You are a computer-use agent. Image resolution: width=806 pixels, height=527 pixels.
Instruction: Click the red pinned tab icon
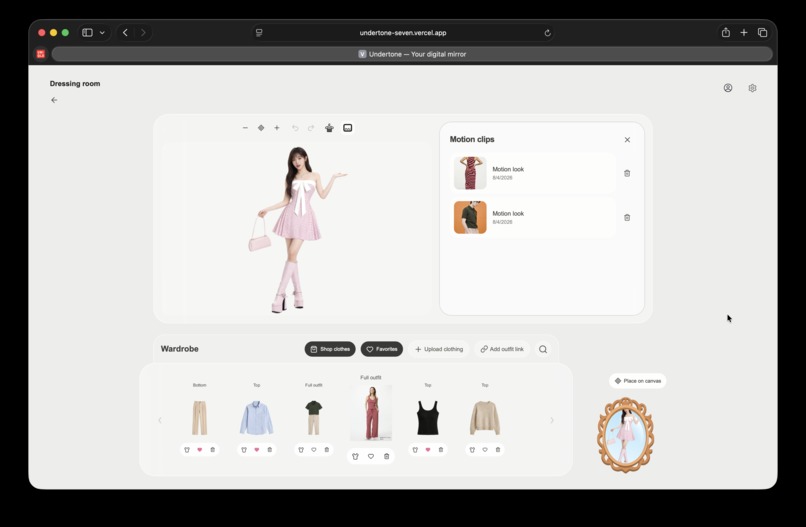point(41,54)
